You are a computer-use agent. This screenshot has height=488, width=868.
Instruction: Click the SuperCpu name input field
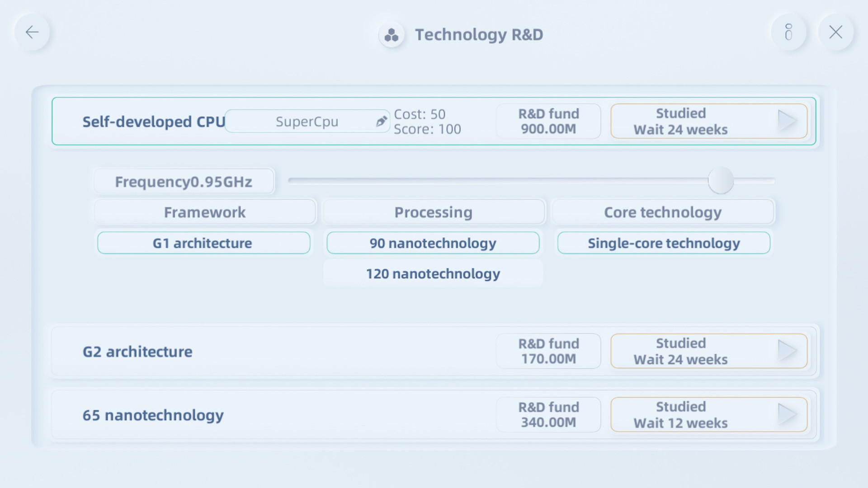pos(307,121)
